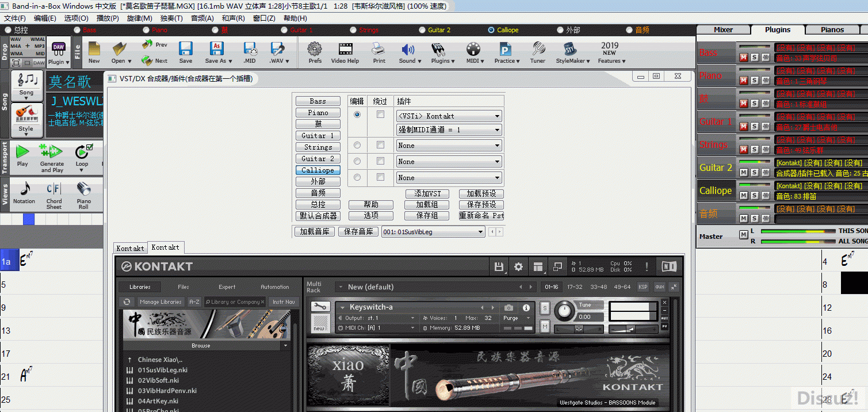Screen dimensions: 868x412
Task: Select the 总控 track radio button
Action: click(8, 30)
